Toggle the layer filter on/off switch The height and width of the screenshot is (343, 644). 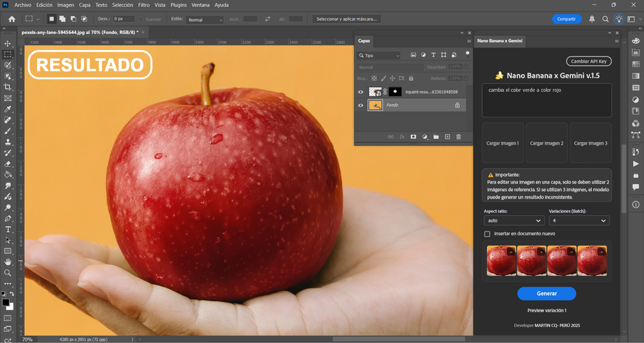[x=467, y=54]
